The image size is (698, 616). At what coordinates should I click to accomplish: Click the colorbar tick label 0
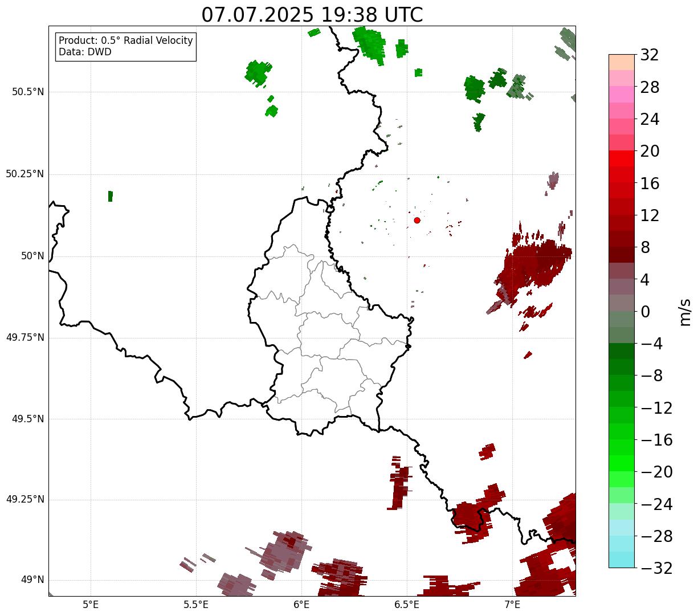tap(645, 312)
